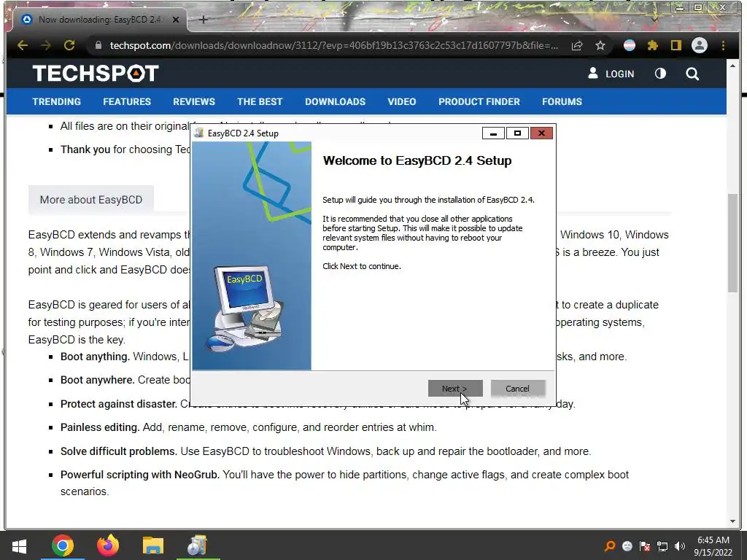Open network tray icon

(662, 546)
